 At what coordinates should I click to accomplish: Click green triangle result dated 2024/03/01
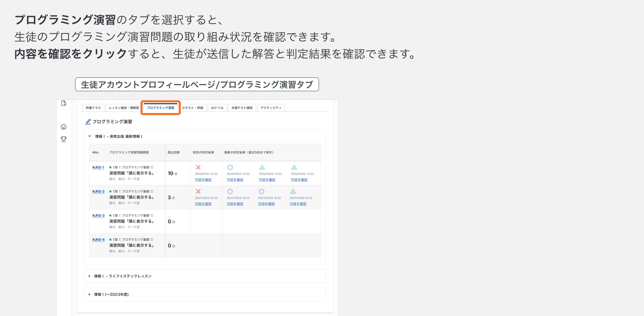click(x=294, y=167)
